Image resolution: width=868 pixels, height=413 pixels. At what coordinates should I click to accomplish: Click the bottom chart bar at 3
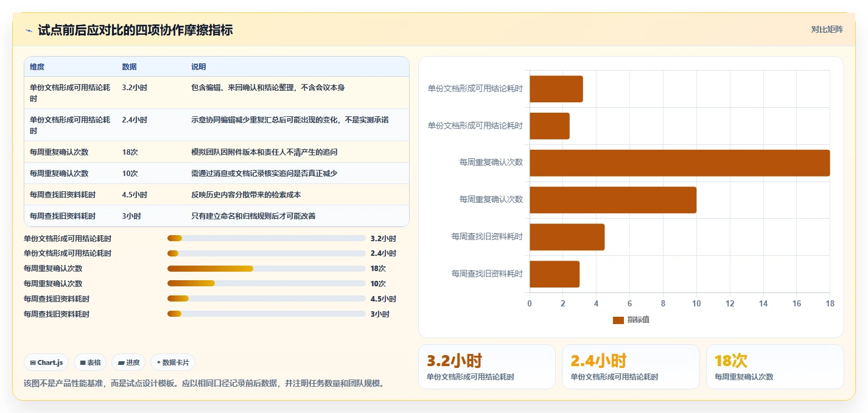click(555, 274)
